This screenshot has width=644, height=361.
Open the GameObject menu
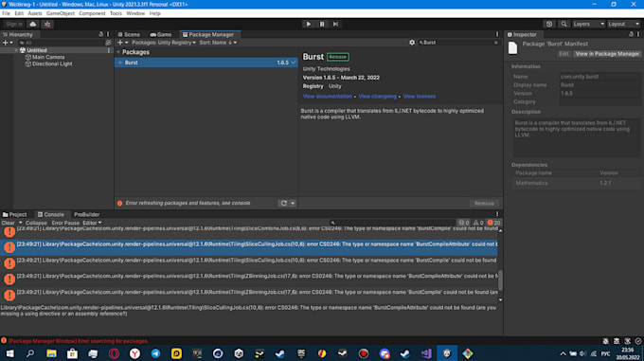click(x=61, y=13)
